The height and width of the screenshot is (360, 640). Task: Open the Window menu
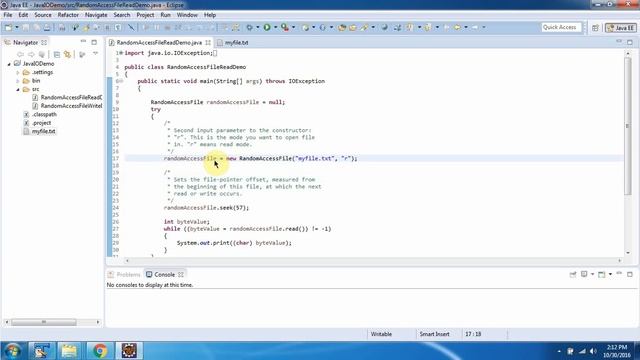tap(187, 15)
